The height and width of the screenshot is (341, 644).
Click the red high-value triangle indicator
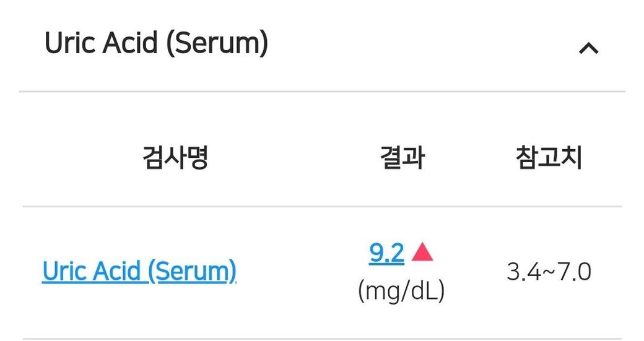click(x=422, y=252)
